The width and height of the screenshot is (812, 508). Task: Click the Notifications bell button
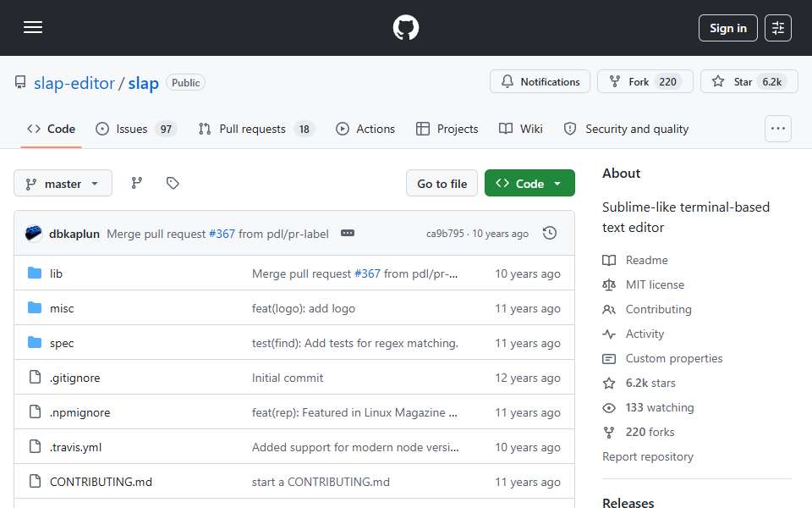[540, 82]
